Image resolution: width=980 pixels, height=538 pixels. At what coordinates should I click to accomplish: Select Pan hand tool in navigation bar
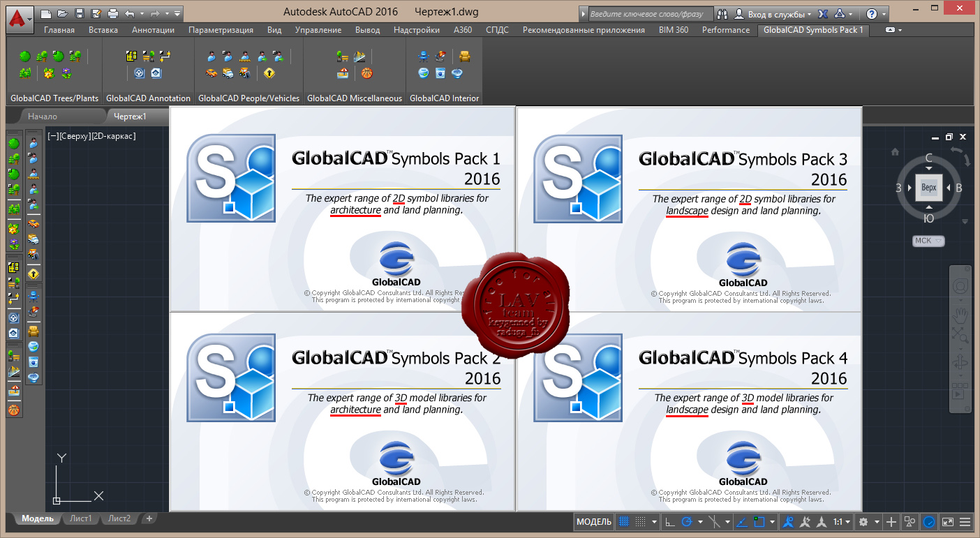960,315
